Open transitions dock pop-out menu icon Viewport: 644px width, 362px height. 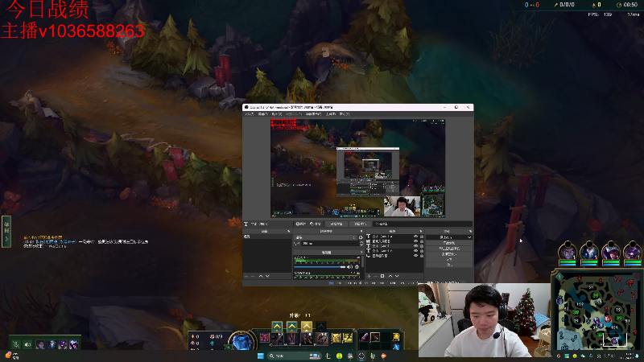coord(361,231)
